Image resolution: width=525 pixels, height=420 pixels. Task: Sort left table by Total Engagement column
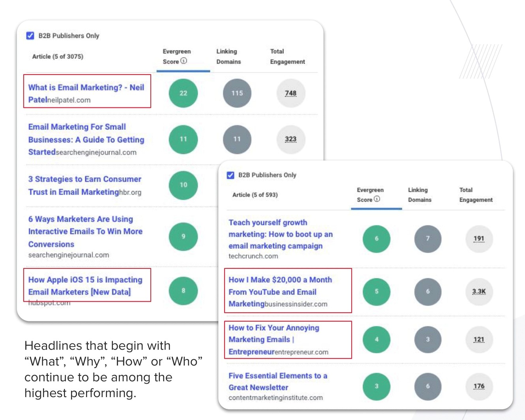(287, 56)
